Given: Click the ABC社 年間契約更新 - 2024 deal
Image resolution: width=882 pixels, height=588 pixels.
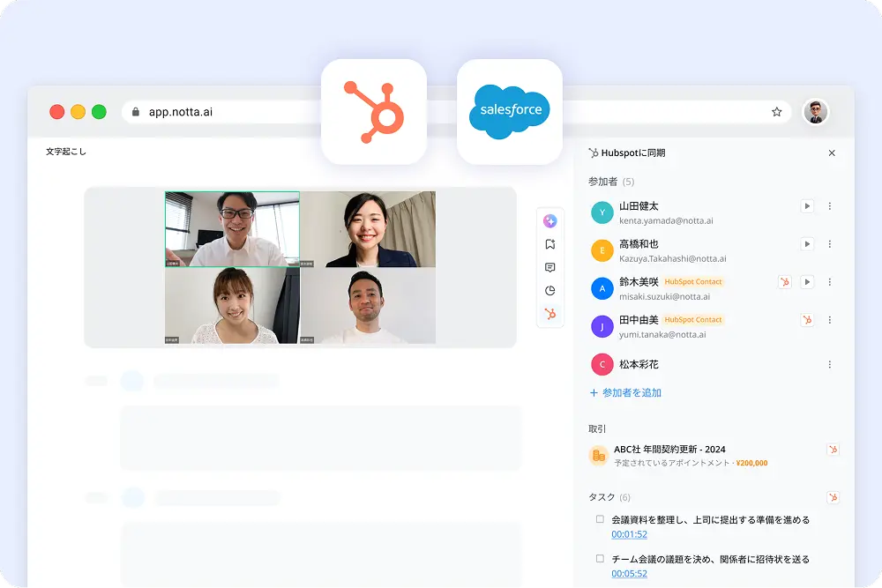Looking at the screenshot, I should (669, 449).
